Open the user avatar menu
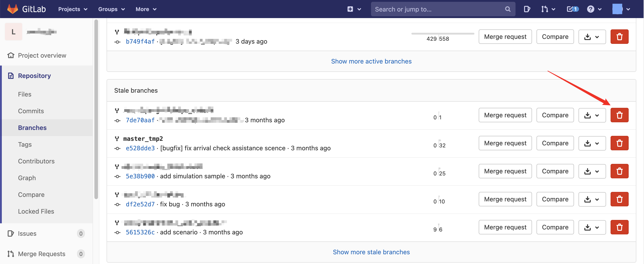644x264 pixels. 621,9
